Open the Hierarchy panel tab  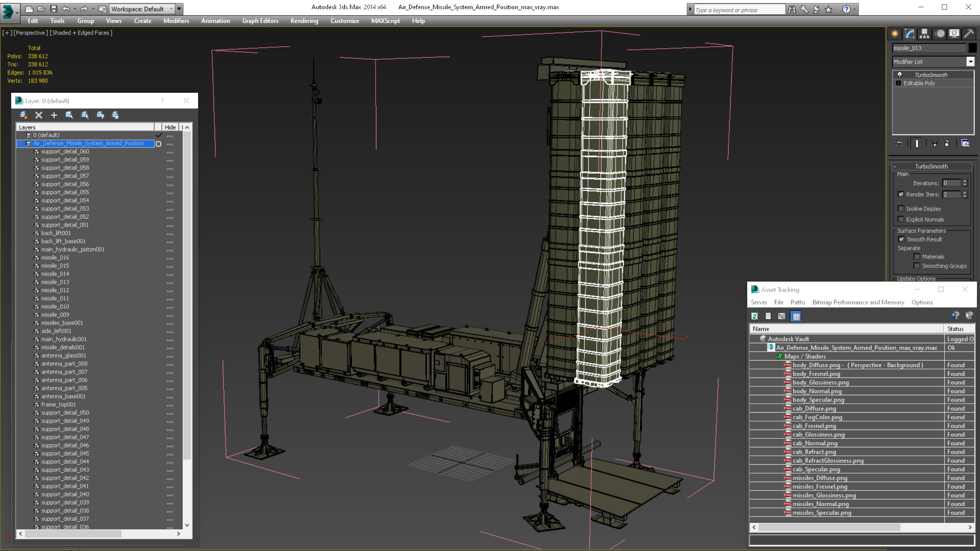(x=924, y=34)
